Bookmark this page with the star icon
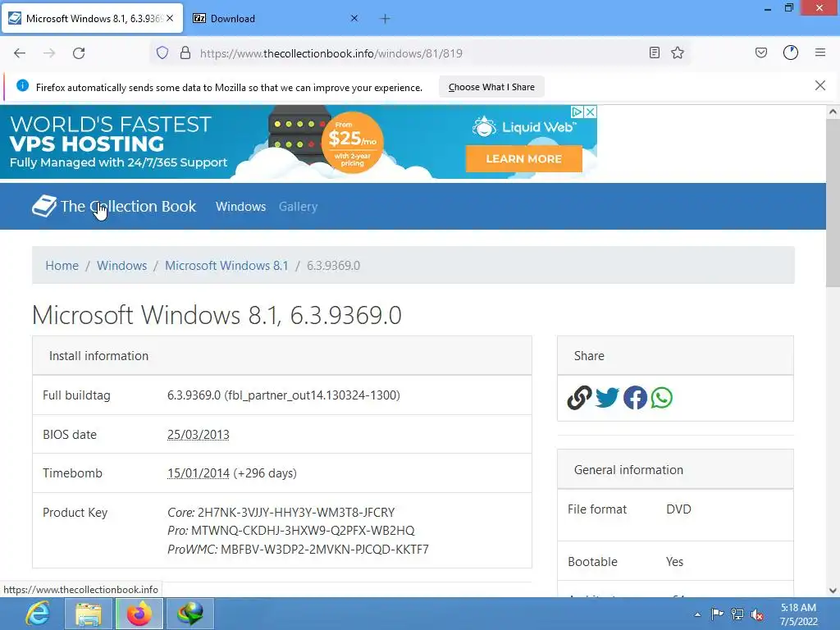 678,52
